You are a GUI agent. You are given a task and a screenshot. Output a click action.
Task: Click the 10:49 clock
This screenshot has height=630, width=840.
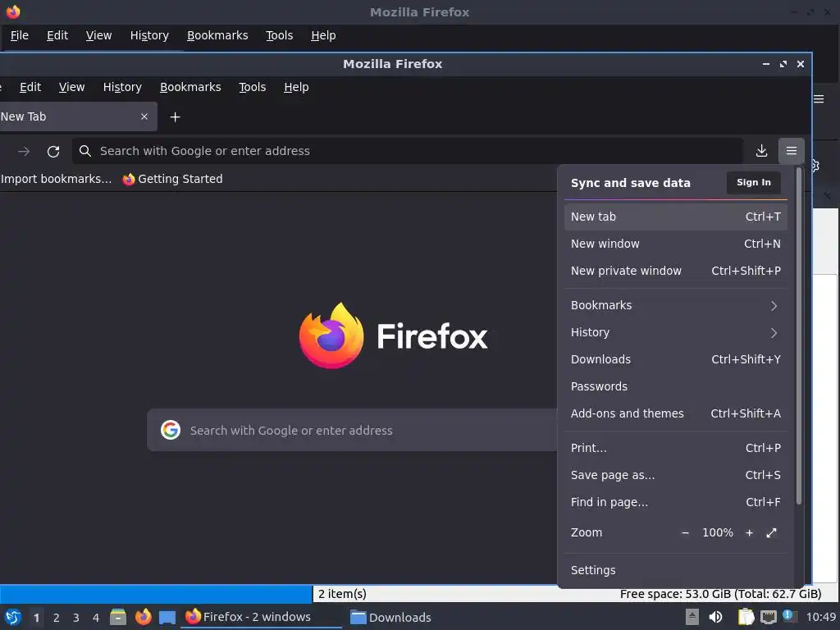tap(820, 617)
